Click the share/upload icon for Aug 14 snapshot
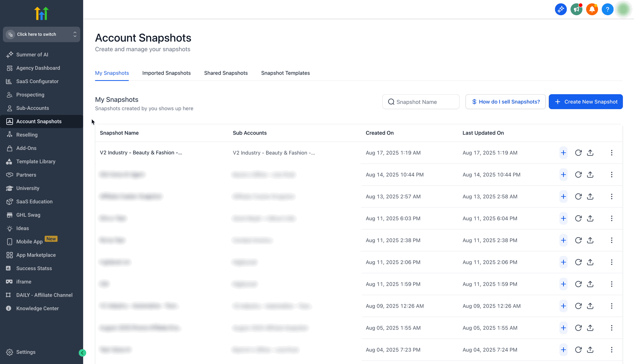 pyautogui.click(x=590, y=175)
